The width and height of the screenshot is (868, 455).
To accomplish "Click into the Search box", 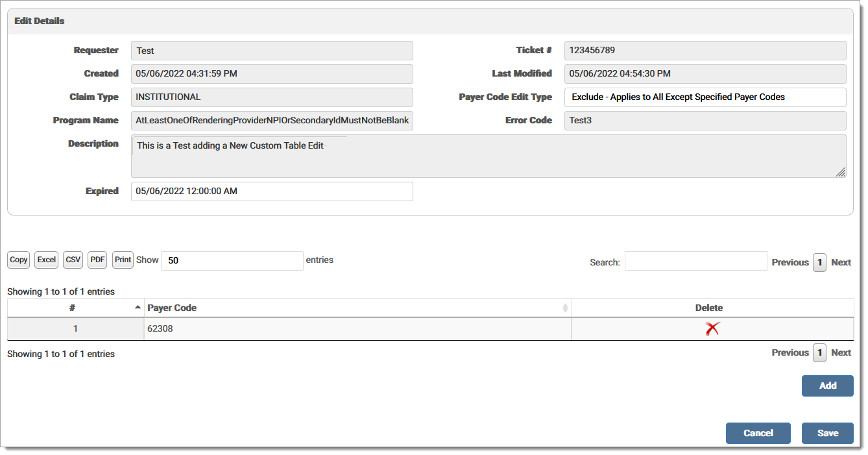I will point(695,262).
